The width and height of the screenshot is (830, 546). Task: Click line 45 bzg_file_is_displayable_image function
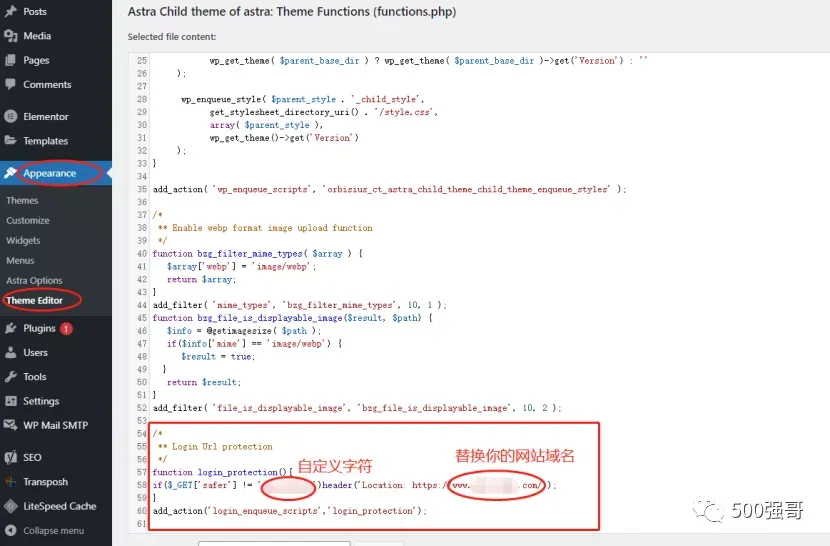coord(292,318)
